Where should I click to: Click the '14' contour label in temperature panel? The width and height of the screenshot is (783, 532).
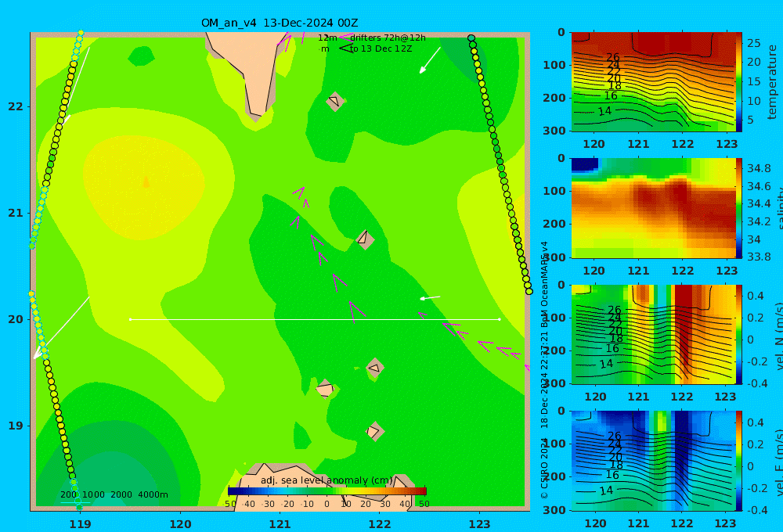604,111
